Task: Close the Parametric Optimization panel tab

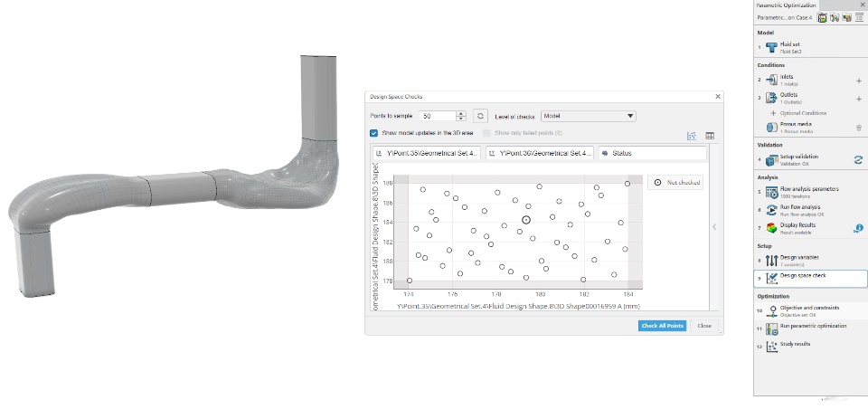Action: [x=863, y=5]
